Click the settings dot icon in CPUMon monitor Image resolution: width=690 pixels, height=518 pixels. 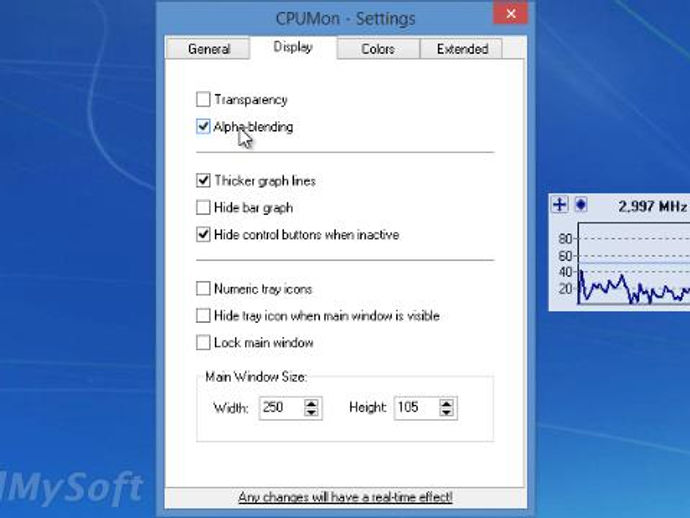(x=581, y=205)
